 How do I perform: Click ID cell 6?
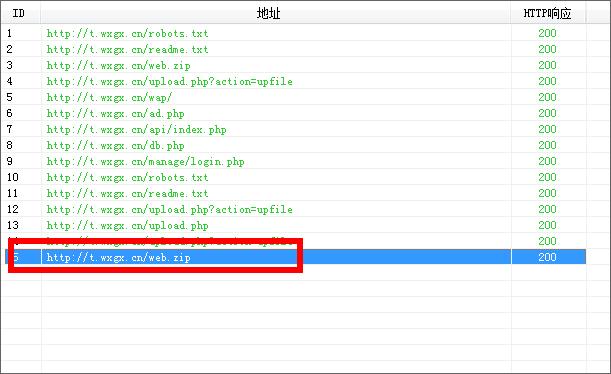[x=9, y=113]
